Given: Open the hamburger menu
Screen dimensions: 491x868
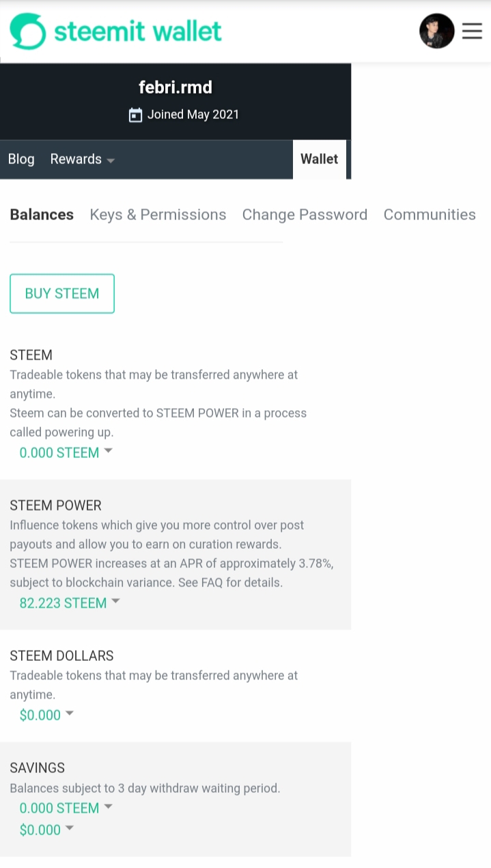Looking at the screenshot, I should coord(472,31).
